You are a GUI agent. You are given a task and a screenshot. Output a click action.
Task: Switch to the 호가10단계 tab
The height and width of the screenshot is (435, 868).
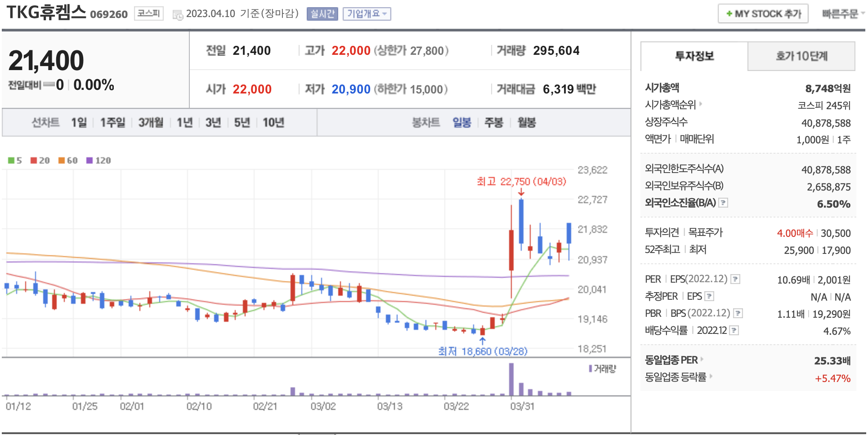(801, 56)
